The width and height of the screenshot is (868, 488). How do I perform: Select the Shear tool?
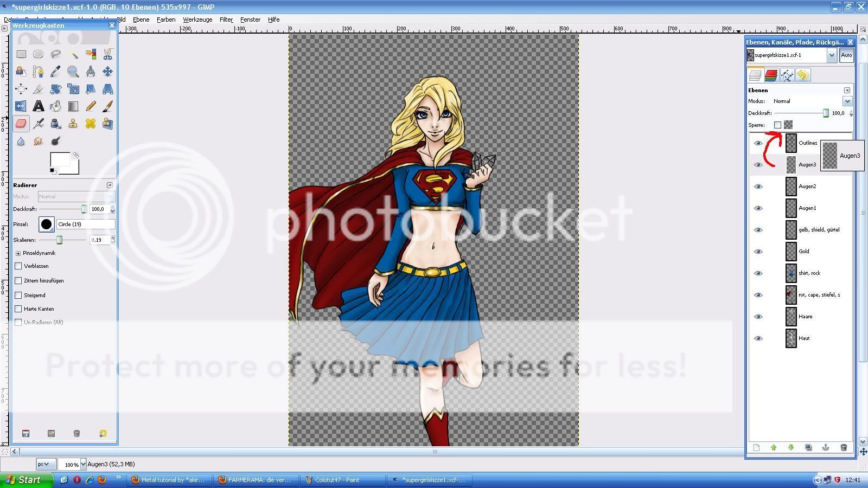(91, 89)
